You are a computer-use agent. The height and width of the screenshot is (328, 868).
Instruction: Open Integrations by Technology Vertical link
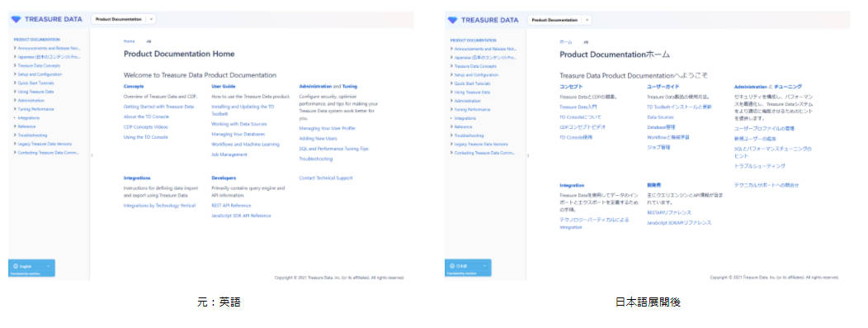click(x=159, y=205)
